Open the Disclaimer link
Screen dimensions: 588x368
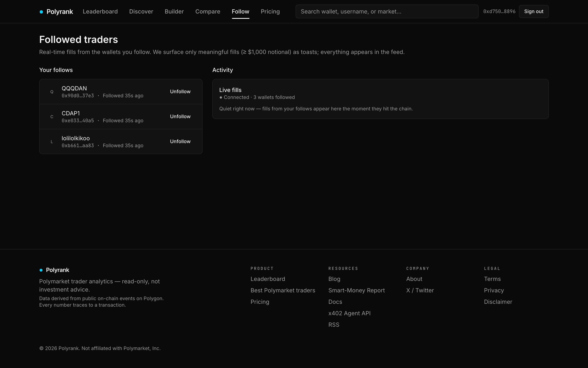498,302
